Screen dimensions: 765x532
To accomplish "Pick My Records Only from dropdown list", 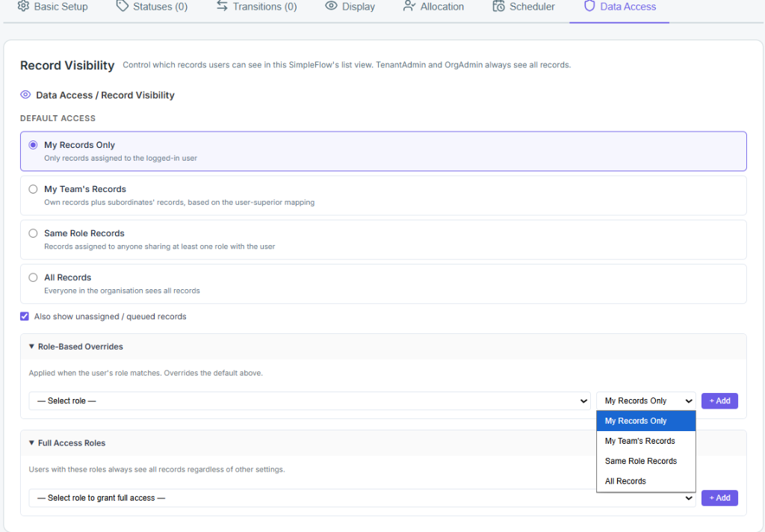I will [x=646, y=421].
